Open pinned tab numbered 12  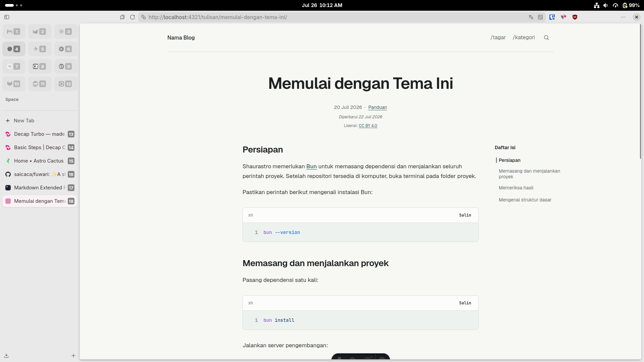(66, 84)
